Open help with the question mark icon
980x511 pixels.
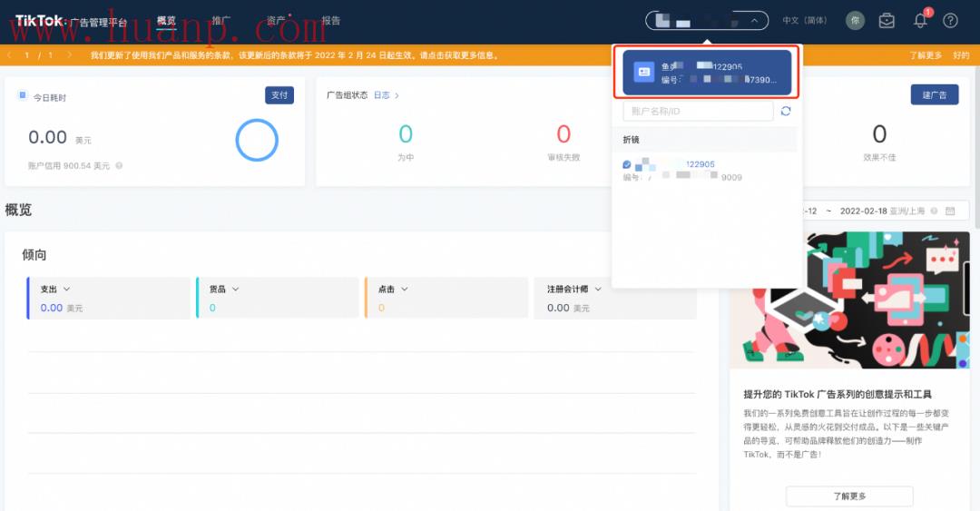[x=950, y=21]
